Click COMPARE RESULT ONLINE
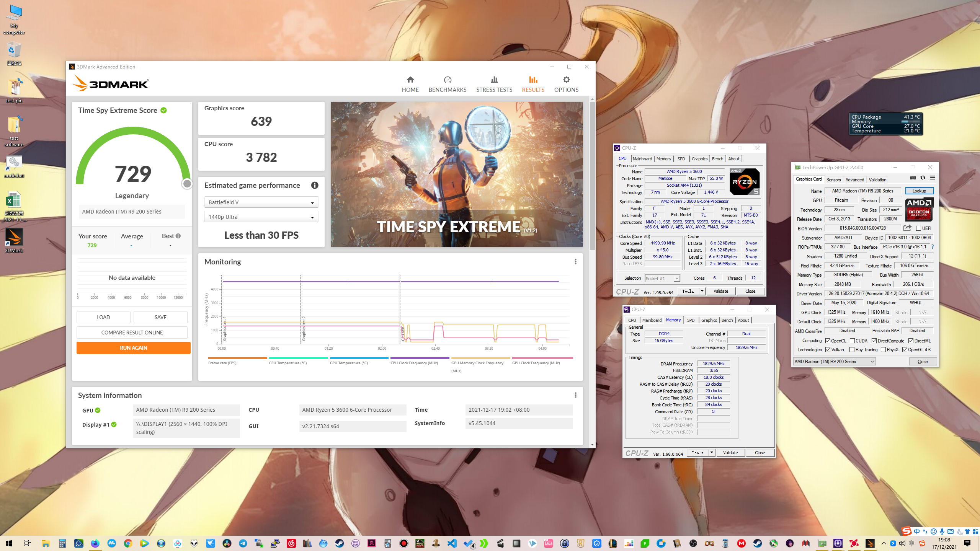The height and width of the screenshot is (551, 980). (x=132, y=333)
